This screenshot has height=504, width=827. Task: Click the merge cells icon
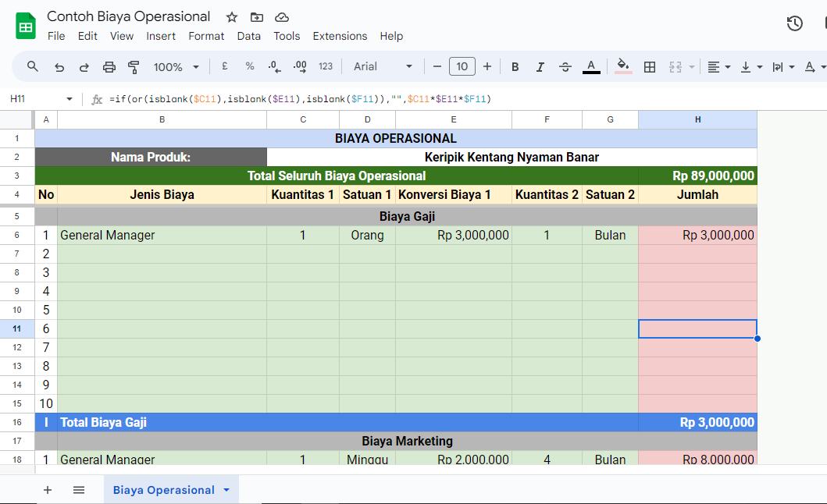pyautogui.click(x=676, y=67)
